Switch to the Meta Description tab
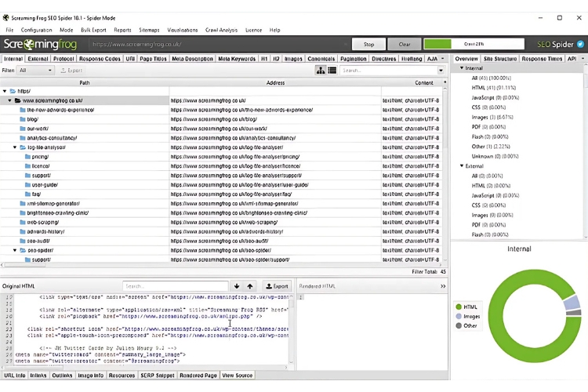The image size is (588, 392). [192, 59]
